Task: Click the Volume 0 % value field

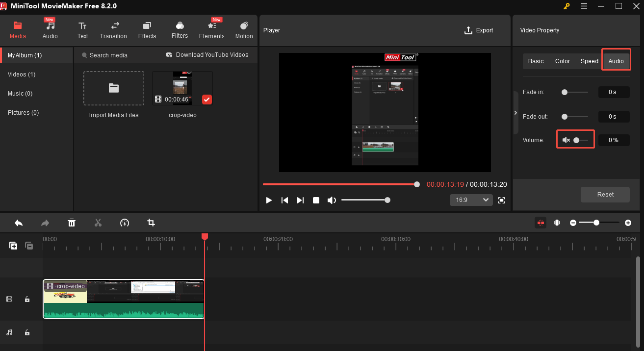Action: click(614, 140)
